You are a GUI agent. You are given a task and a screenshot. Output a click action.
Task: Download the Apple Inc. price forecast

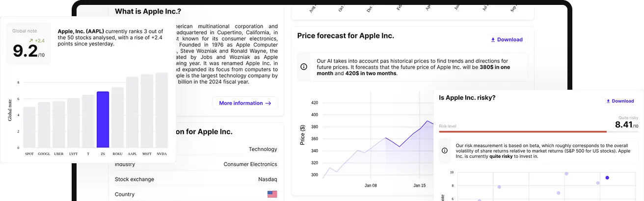click(x=507, y=40)
